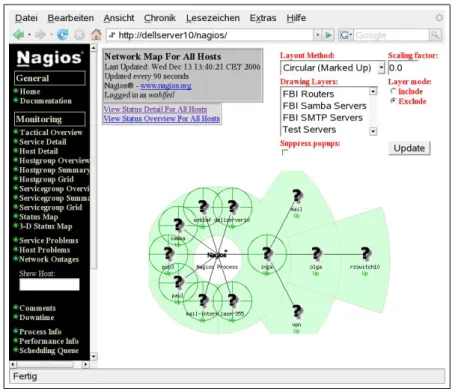Screen dimensions: 455x392
Task: Click the search magnifier icon
Action: pyautogui.click(x=435, y=35)
